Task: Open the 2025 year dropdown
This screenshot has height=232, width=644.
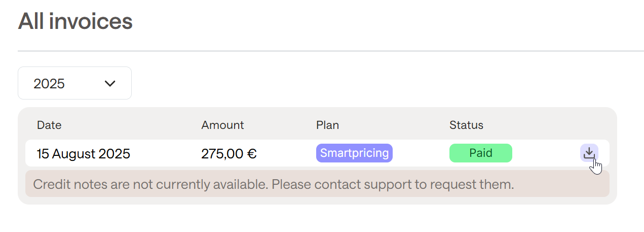Action: [x=75, y=83]
